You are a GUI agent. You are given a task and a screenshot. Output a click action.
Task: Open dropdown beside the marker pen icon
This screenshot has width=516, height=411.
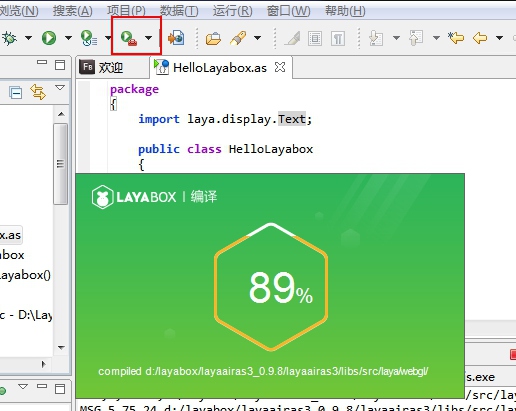coord(257,38)
